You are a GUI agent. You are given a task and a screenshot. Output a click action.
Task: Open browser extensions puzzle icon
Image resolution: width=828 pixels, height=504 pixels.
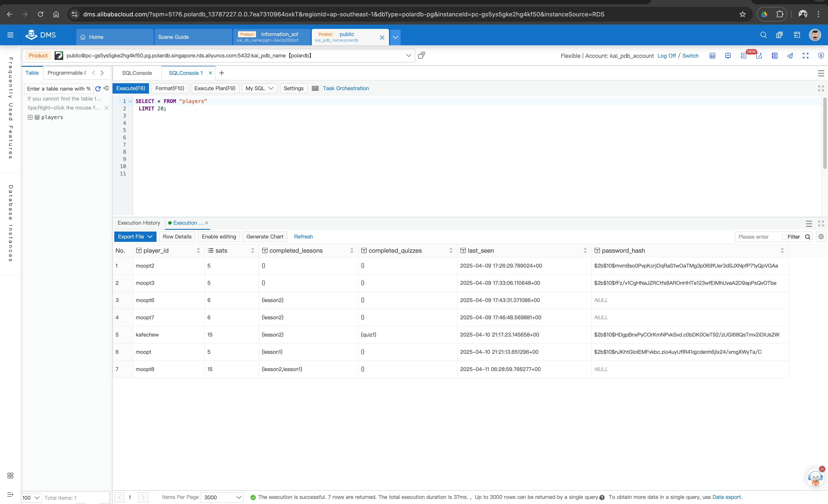(780, 14)
